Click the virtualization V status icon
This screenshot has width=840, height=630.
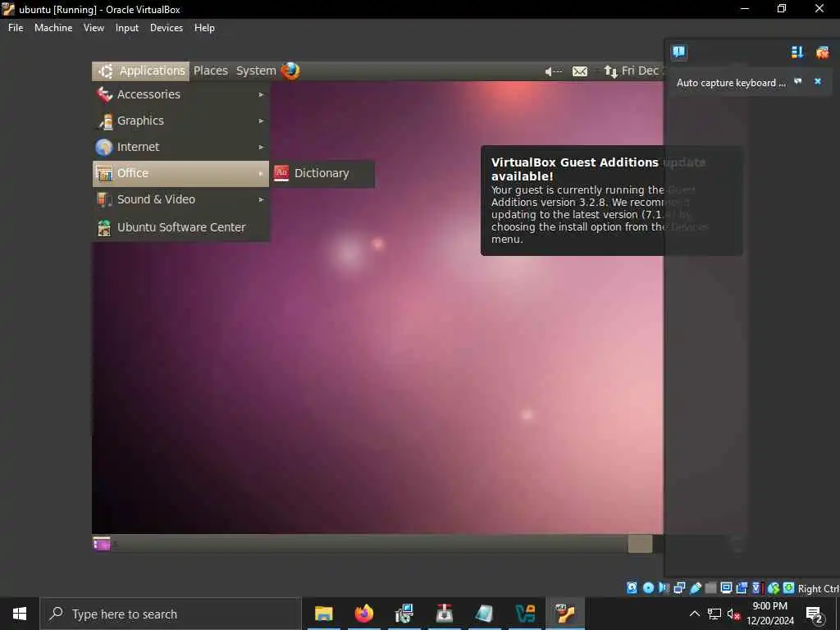(x=756, y=588)
